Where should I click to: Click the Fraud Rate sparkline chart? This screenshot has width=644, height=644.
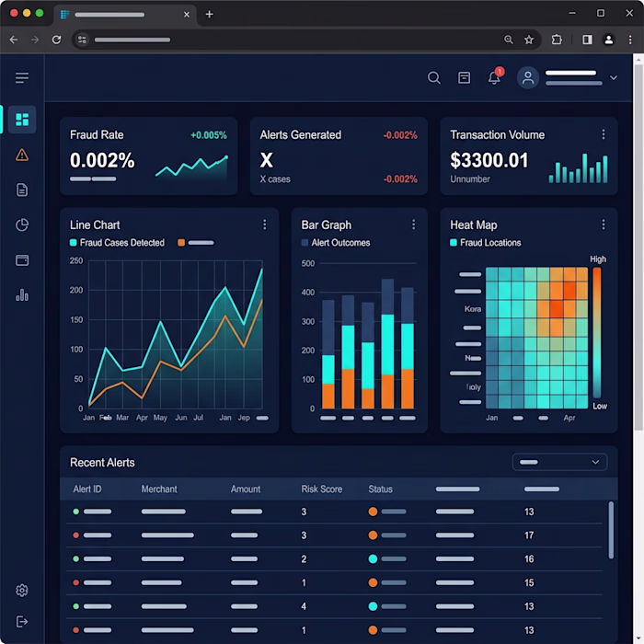coord(191,167)
